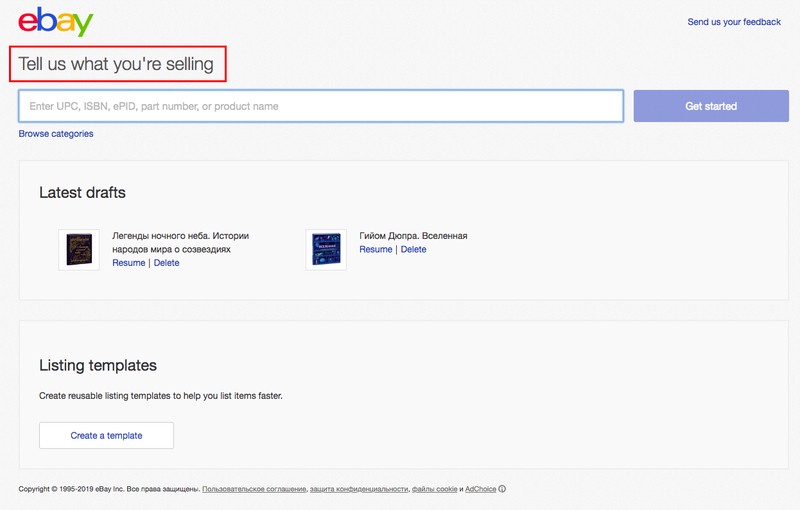Open the AdChoice footer link

coord(481,489)
